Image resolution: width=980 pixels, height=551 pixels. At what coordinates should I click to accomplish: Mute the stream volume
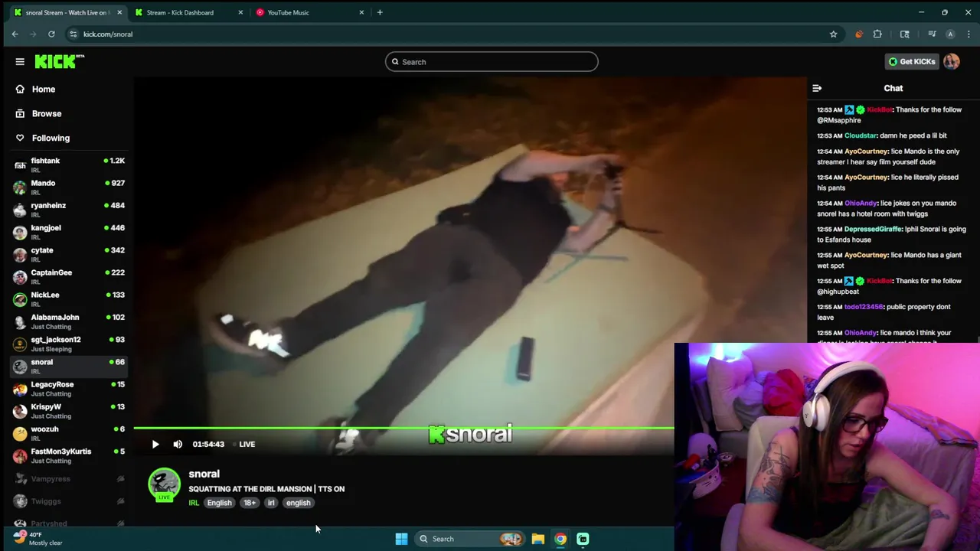(x=178, y=444)
